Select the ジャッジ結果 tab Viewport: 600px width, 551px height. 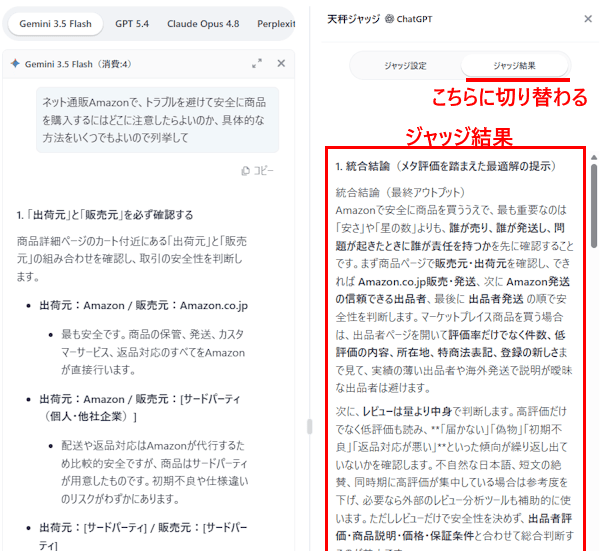(x=514, y=66)
